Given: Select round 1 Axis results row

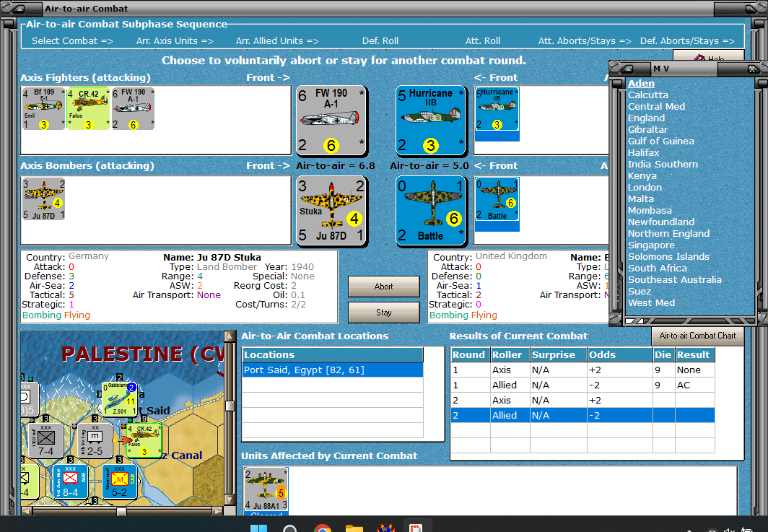Looking at the screenshot, I should tap(582, 370).
